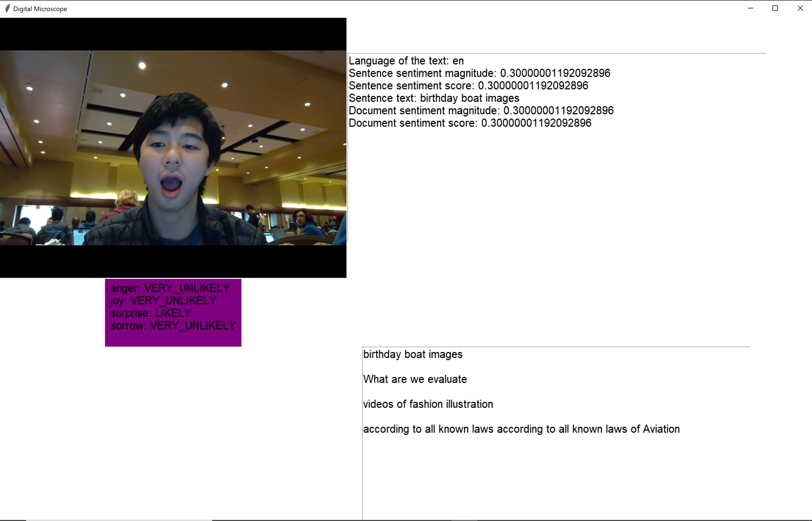Click the Language of the text line
Screen dimensions: 812x521
coord(406,61)
